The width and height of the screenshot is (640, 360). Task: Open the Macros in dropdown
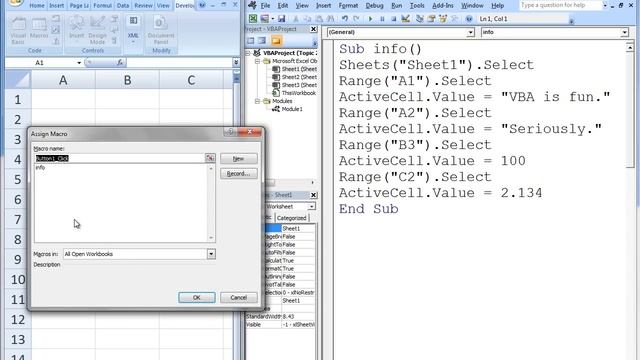211,254
